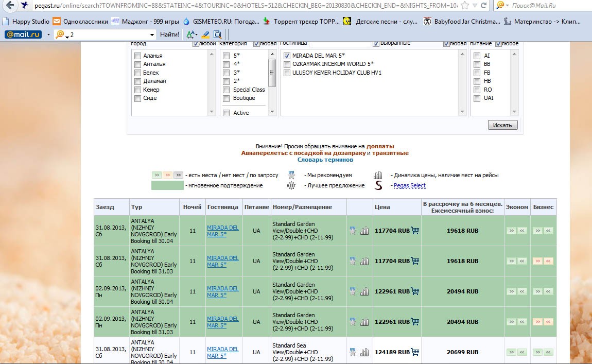The image size is (592, 364).
Task: Bookmark this page with the star icon
Action: click(465, 5)
